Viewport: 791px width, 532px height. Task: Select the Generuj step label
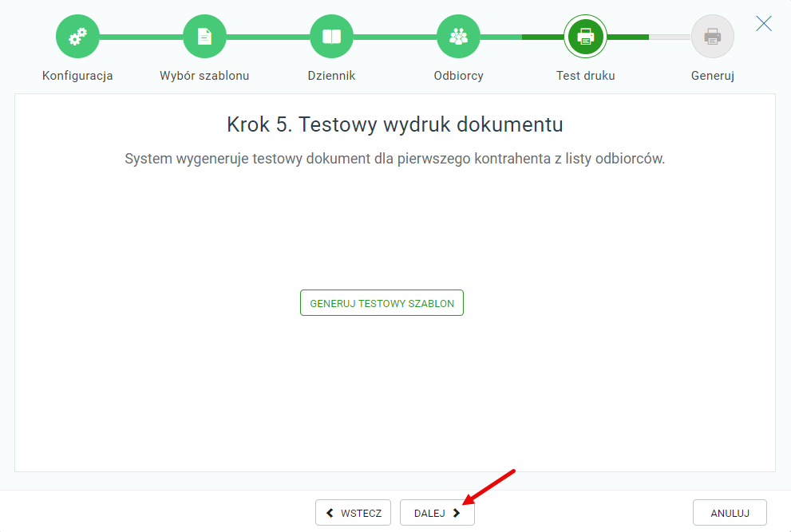tap(712, 76)
